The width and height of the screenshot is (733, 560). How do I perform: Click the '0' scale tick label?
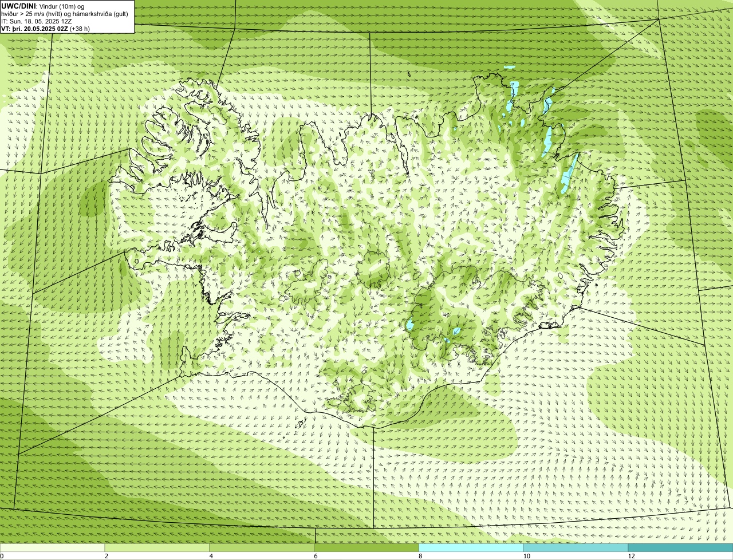point(2,556)
